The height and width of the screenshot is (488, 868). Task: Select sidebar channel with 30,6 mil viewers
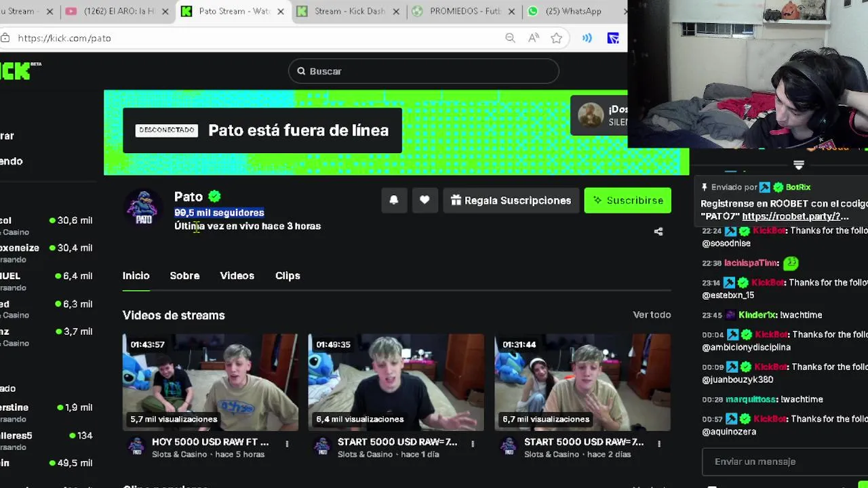(x=46, y=226)
